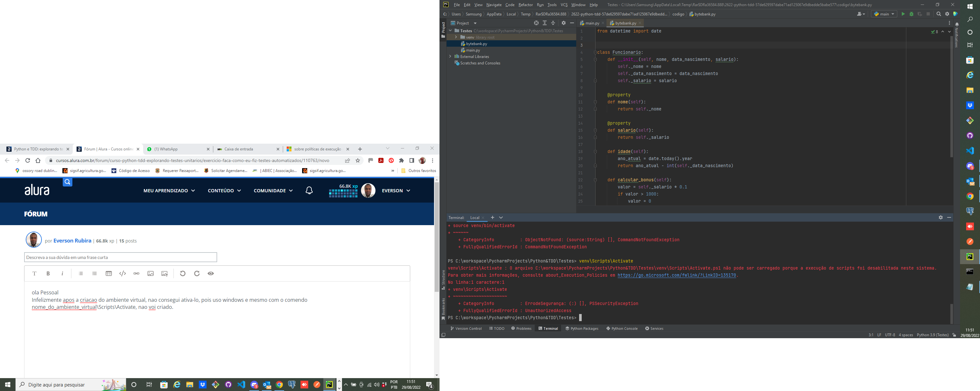Expand MEU APRENDIZADO menu on Alura
The image size is (980, 391).
coord(169,190)
